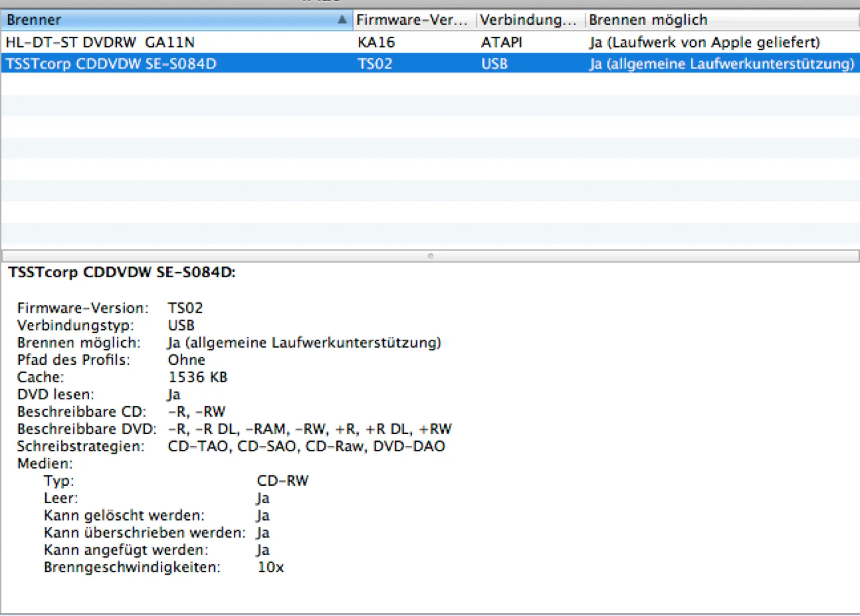The image size is (860, 616).
Task: Click the Brennen möglich column header
Action: (x=648, y=20)
